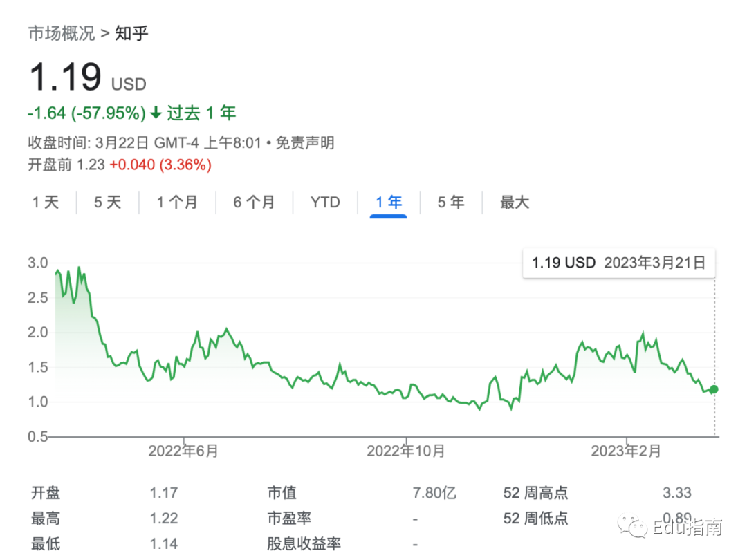The height and width of the screenshot is (560, 747).
Task: Select the 5 天 range tab
Action: click(x=108, y=203)
